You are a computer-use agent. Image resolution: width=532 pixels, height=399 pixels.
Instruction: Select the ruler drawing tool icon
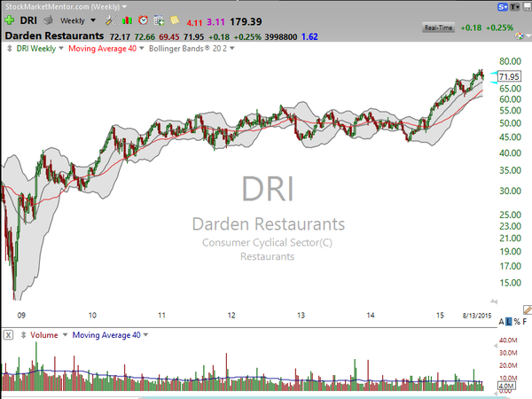click(x=528, y=309)
